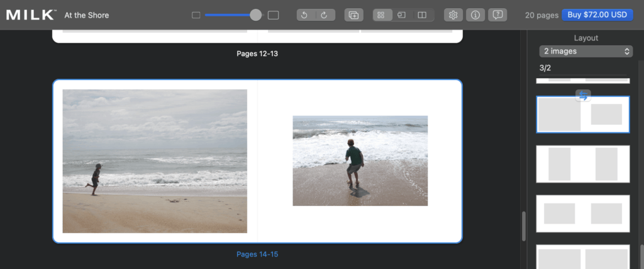Viewport: 644px width, 269px height.
Task: Click the Pages 14-15 label
Action: click(257, 254)
